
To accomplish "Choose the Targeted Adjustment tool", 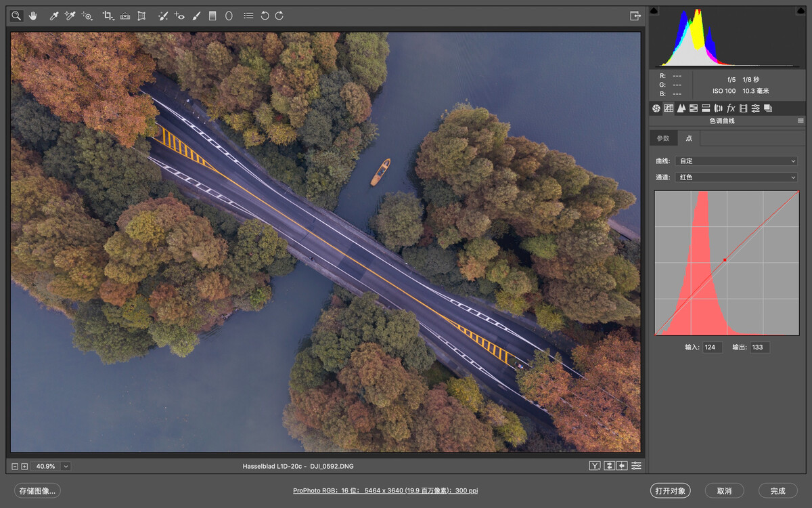I will (x=87, y=16).
